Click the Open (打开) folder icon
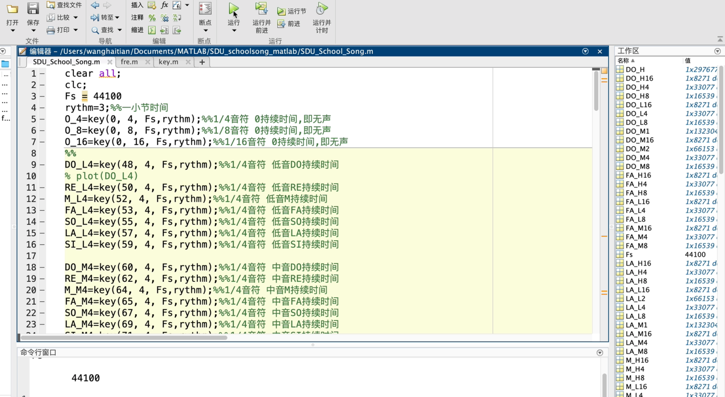The width and height of the screenshot is (725, 397). tap(12, 9)
